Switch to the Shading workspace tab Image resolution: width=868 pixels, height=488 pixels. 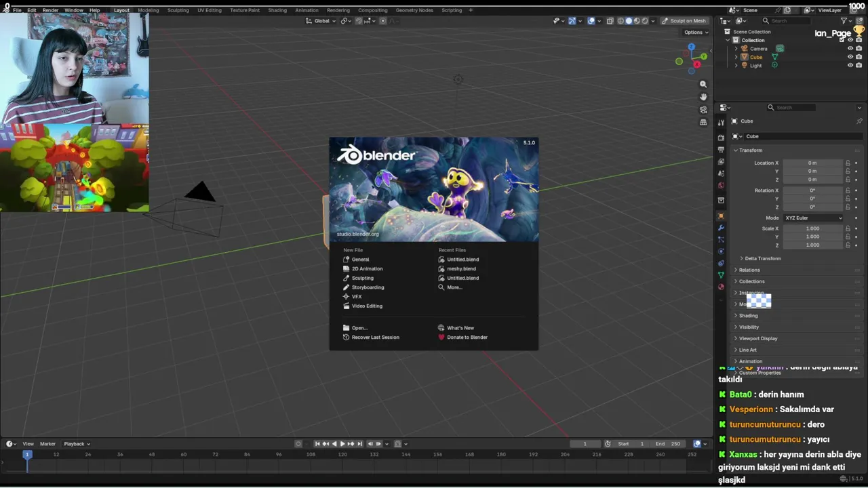tap(277, 10)
